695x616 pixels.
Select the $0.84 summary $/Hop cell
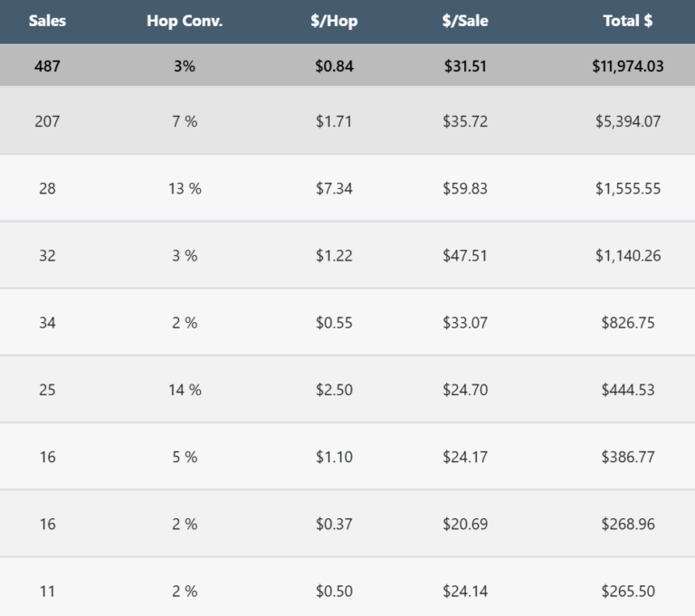tap(334, 65)
